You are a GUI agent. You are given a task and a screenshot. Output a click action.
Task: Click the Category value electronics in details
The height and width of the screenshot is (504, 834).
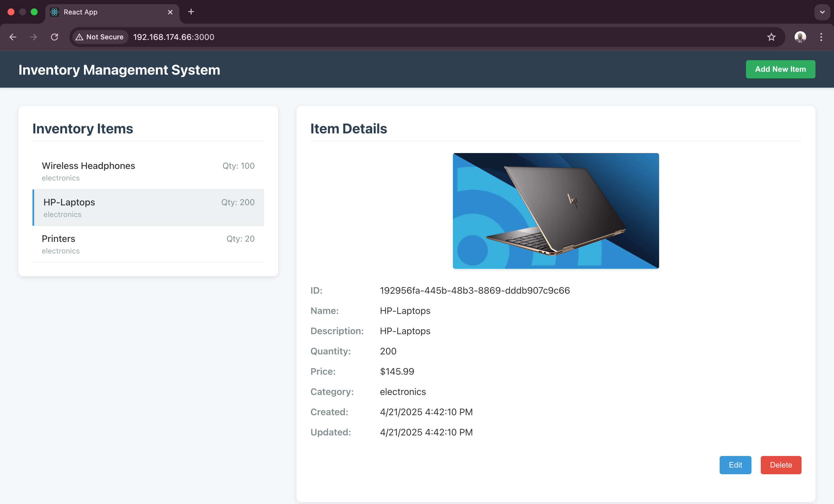(x=403, y=391)
